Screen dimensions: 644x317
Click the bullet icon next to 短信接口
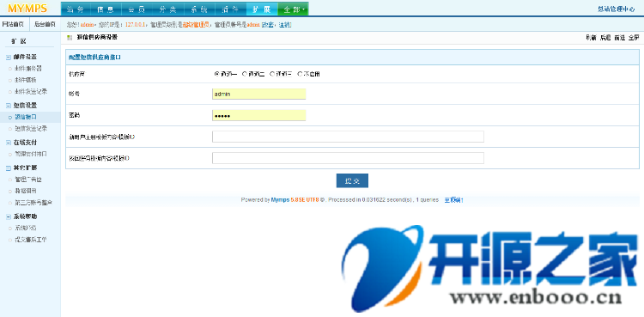(x=10, y=117)
